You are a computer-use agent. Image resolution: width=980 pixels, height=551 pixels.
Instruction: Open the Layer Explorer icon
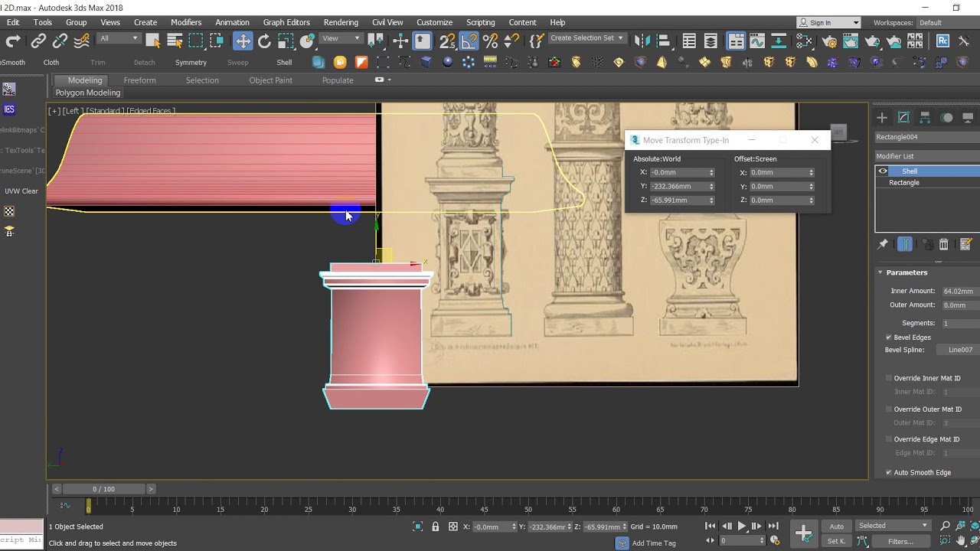[711, 41]
